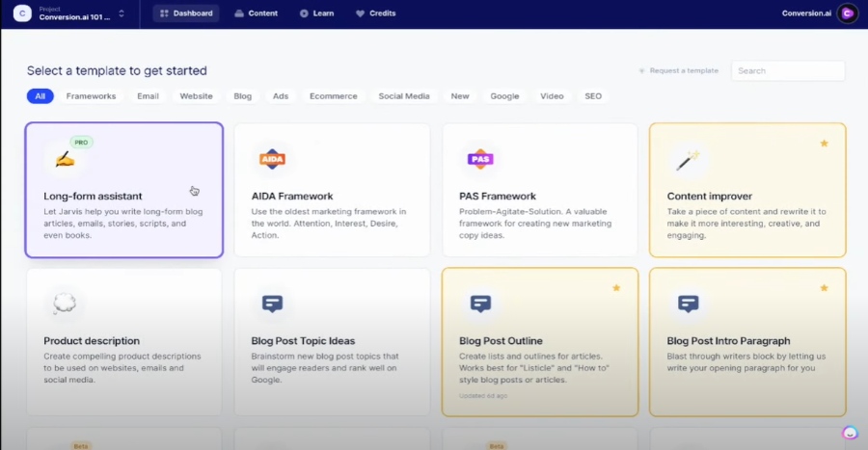
Task: Open the project switcher chevron arrows
Action: (x=122, y=13)
